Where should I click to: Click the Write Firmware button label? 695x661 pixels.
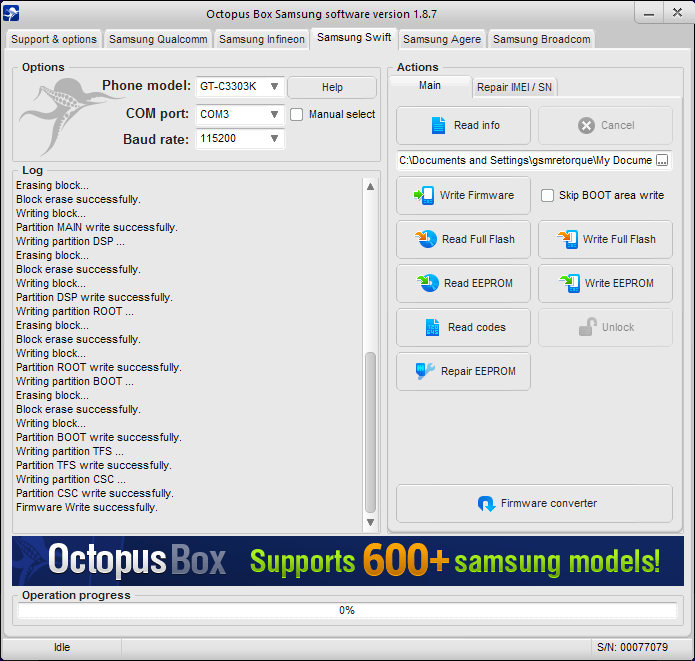pyautogui.click(x=477, y=195)
